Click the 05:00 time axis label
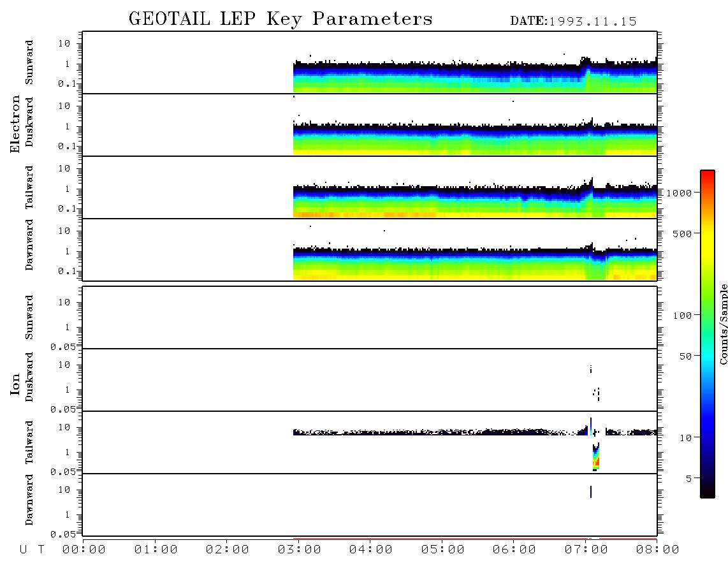This screenshot has height=561, width=728. pyautogui.click(x=443, y=550)
